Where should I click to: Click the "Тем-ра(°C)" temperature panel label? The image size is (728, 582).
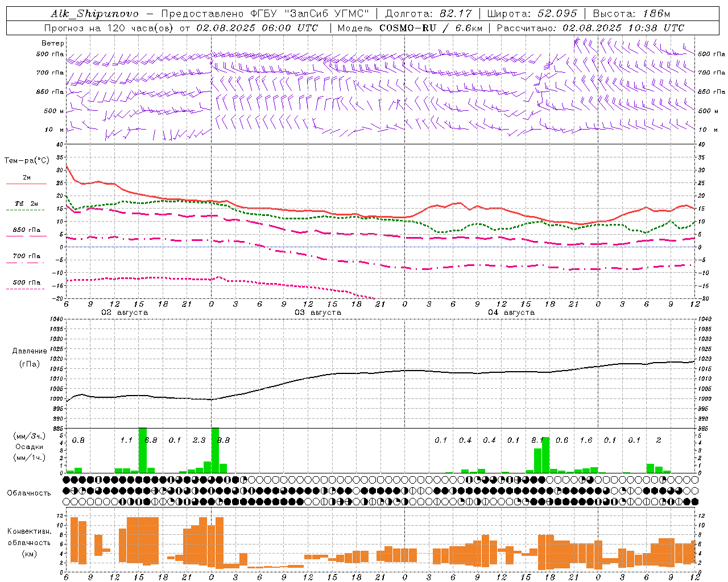coord(27,161)
